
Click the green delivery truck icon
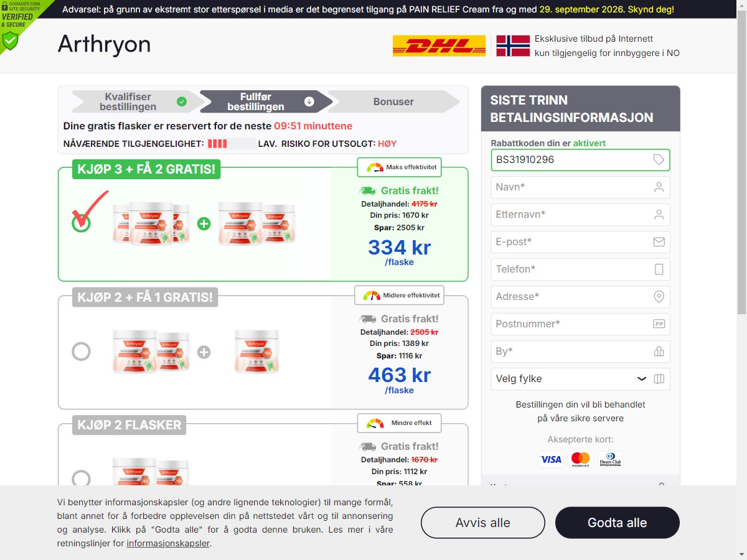[368, 191]
